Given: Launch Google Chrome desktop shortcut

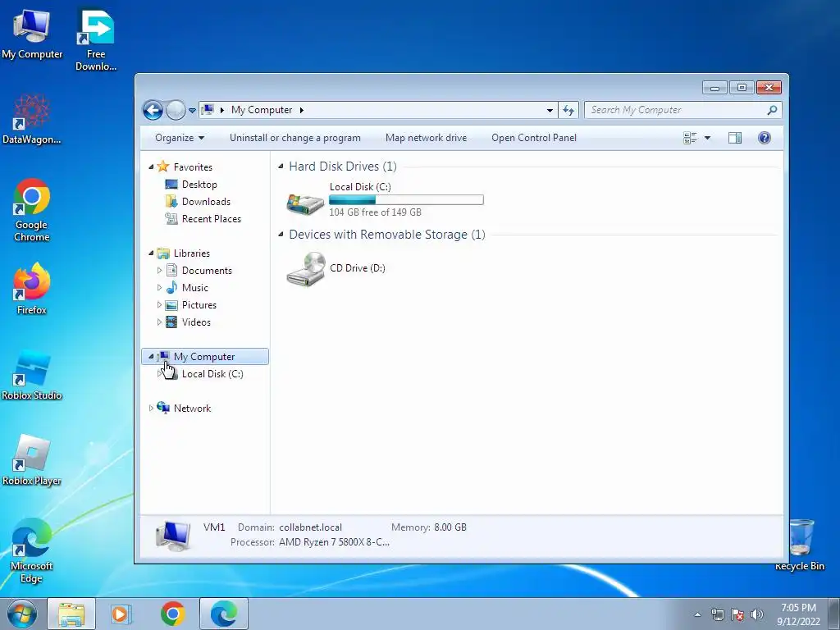Looking at the screenshot, I should pos(32,210).
